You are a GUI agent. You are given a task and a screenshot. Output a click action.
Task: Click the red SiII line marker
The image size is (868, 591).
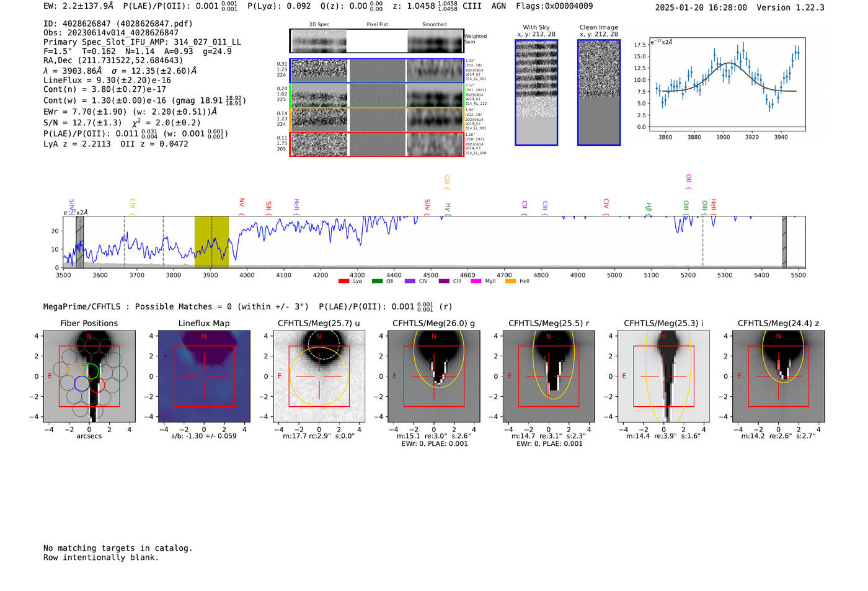click(x=268, y=207)
